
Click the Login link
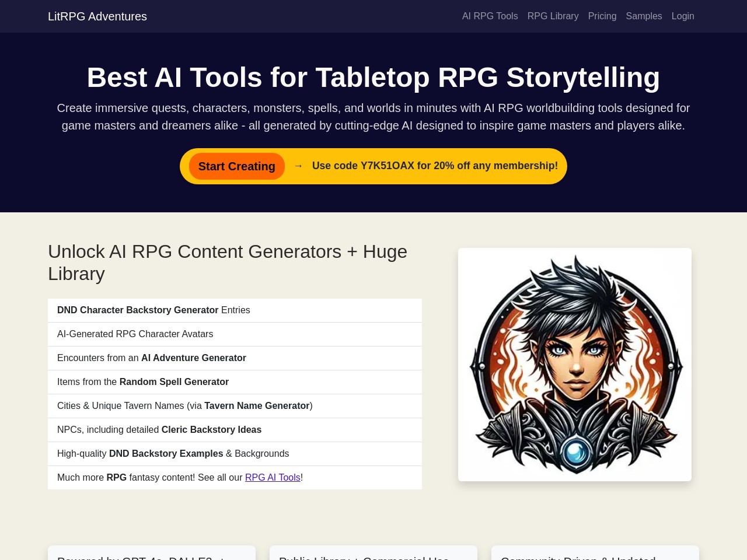click(x=682, y=16)
